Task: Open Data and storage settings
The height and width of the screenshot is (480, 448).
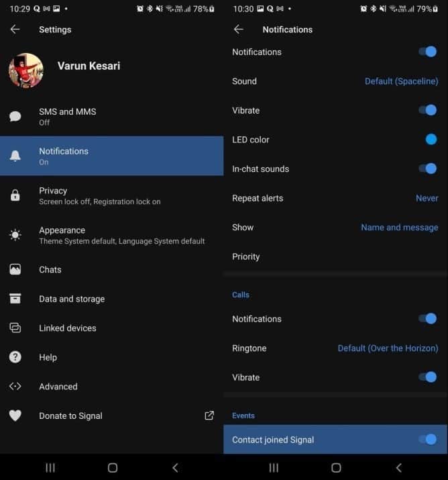Action: (x=111, y=299)
